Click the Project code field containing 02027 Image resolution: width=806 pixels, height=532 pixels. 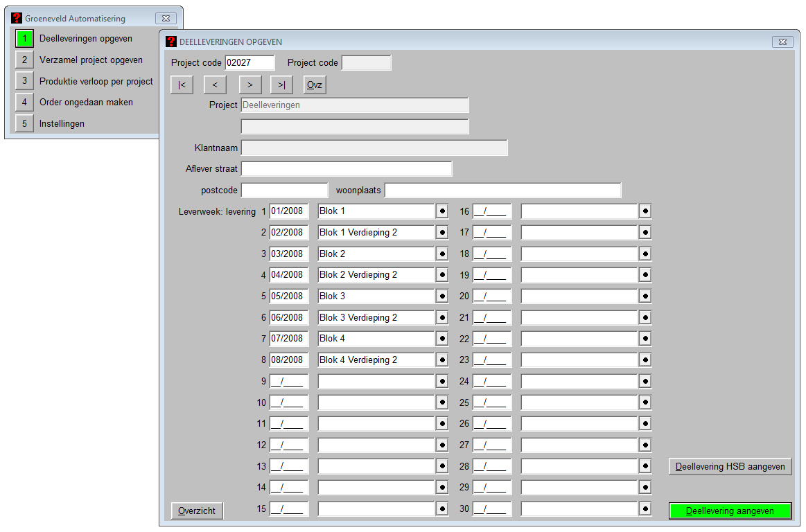point(249,63)
